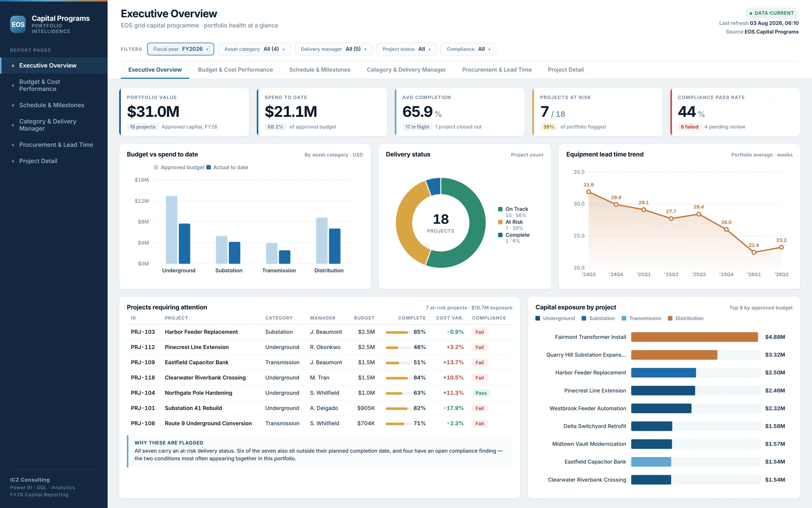Click Eastfield Capacitor Bank in the table
Image resolution: width=812 pixels, height=508 pixels.
click(x=196, y=362)
